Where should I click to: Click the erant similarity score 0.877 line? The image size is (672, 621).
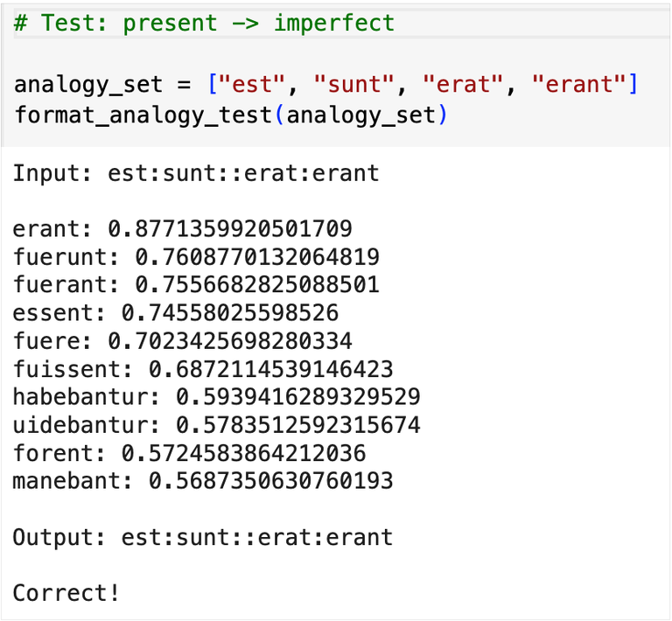(x=183, y=229)
